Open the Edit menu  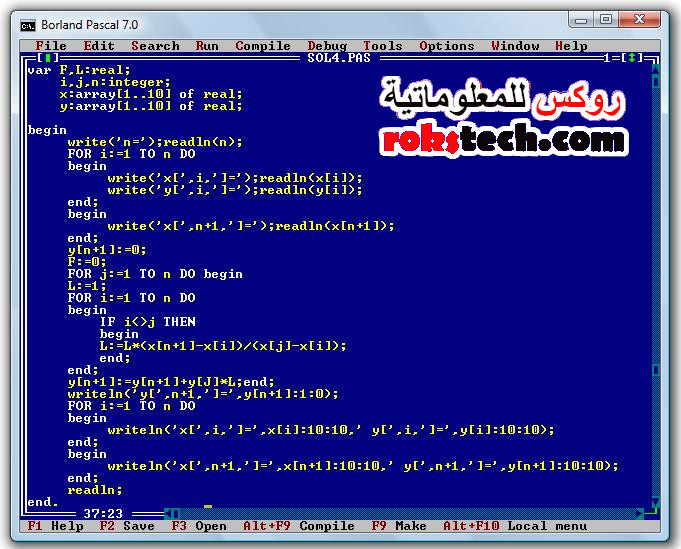coord(99,46)
